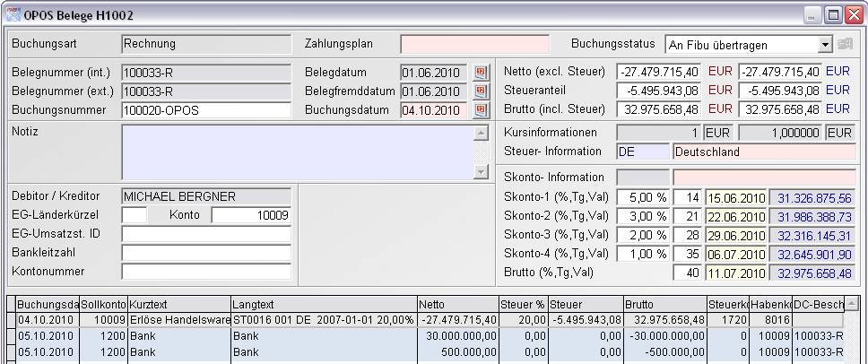Open calendar picker for Buchungsdatum
Image resolution: width=868 pixels, height=364 pixels.
pos(481,109)
